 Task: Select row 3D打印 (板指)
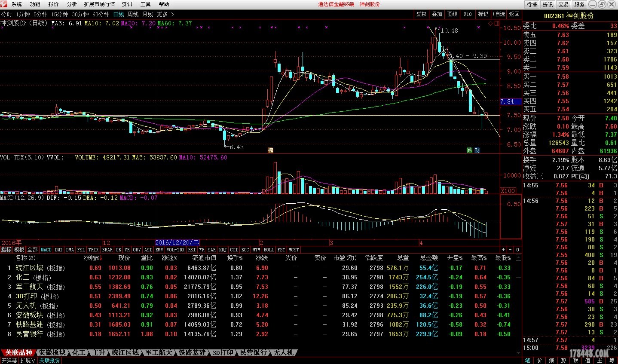258,296
